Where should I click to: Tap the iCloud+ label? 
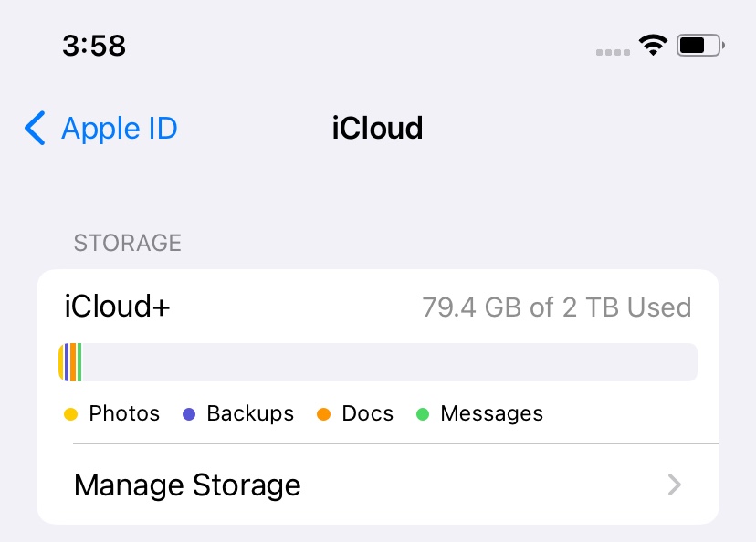coord(117,307)
